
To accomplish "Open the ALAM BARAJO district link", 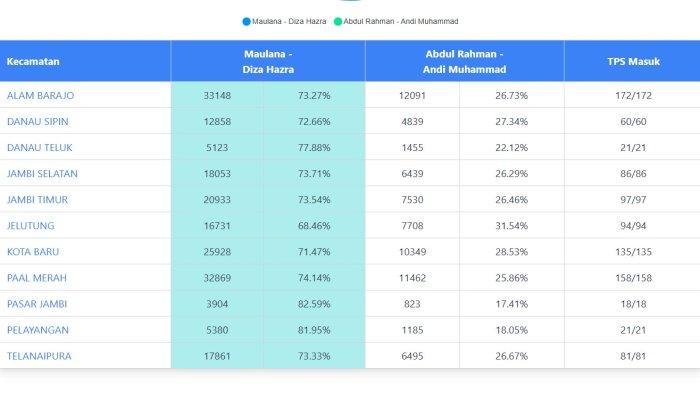I will (41, 96).
